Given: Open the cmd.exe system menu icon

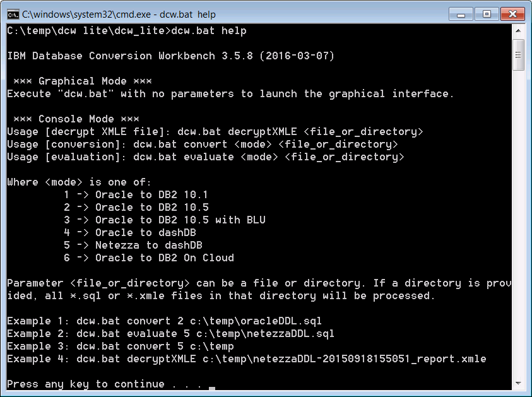Looking at the screenshot, I should [12, 13].
